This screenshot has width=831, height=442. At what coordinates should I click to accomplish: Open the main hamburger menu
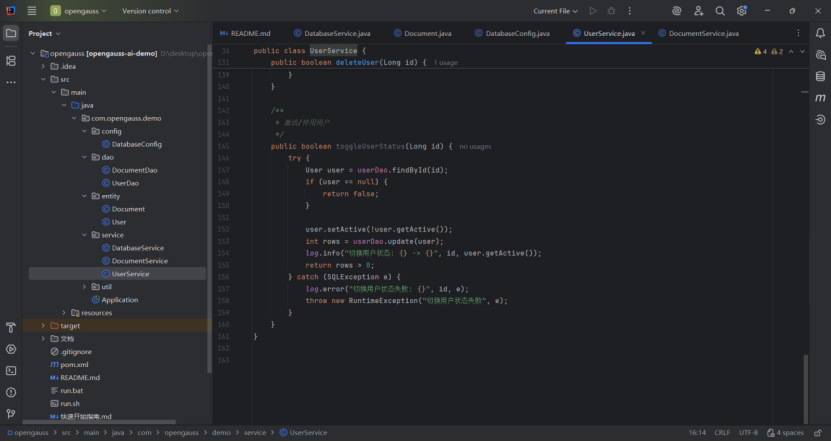tap(32, 11)
